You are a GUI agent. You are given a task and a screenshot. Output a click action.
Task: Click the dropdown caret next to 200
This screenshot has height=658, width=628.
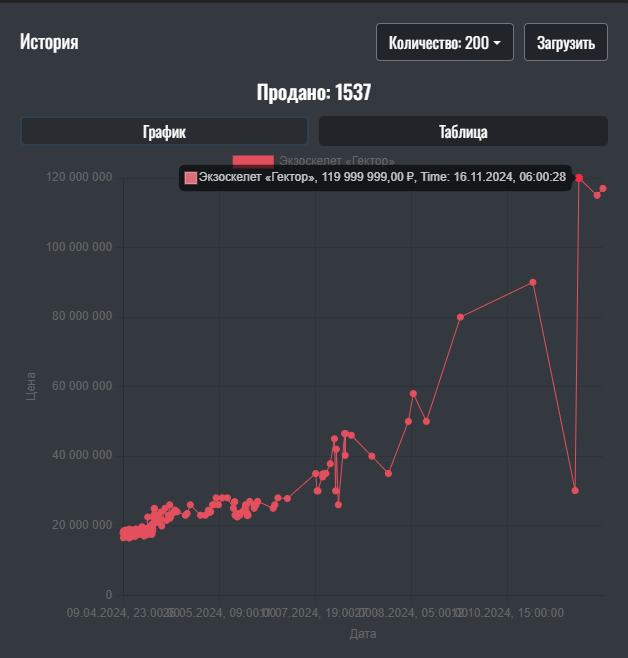(x=497, y=43)
